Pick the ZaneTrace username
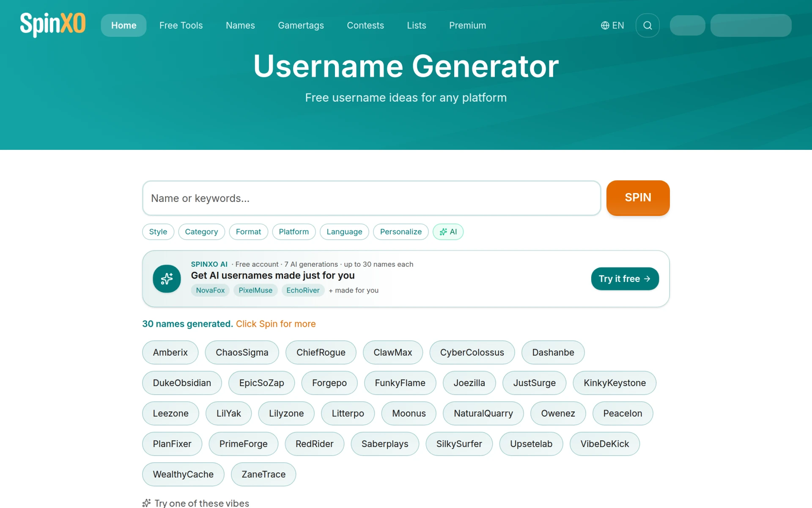Viewport: 812px width, 508px height. pyautogui.click(x=263, y=474)
